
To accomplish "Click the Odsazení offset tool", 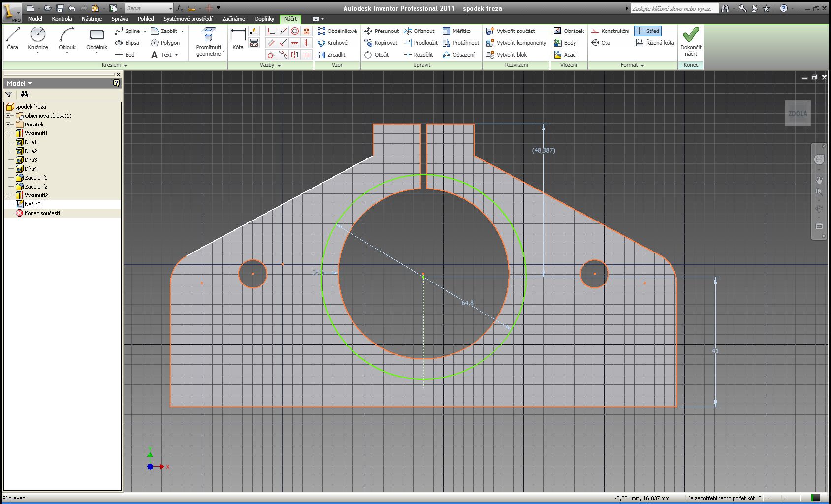I will pyautogui.click(x=459, y=55).
